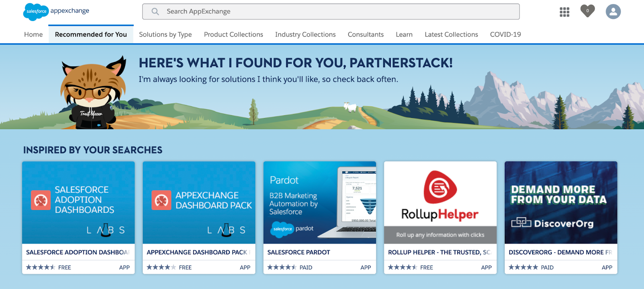The width and height of the screenshot is (644, 289).
Task: Go to the Home tab
Action: pyautogui.click(x=33, y=35)
